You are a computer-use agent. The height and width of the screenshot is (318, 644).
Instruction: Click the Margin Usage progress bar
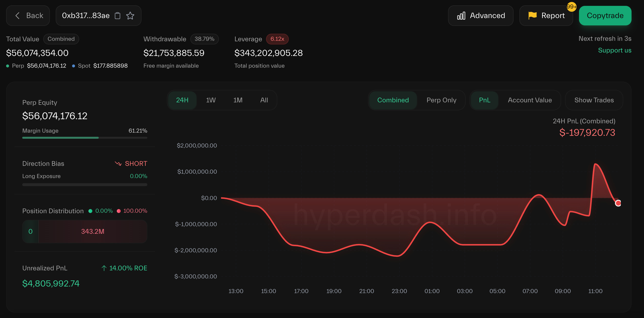click(85, 138)
